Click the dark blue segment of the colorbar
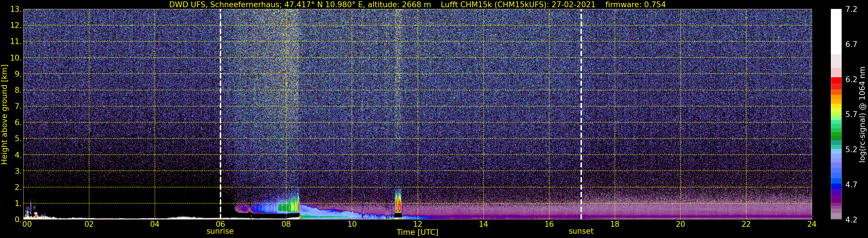The image size is (868, 238). point(836,186)
